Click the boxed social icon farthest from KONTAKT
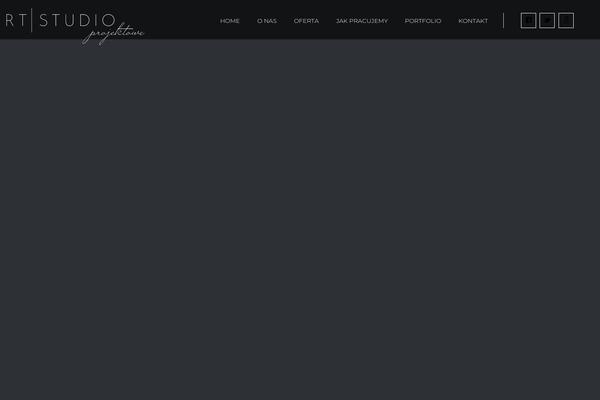 [x=566, y=20]
